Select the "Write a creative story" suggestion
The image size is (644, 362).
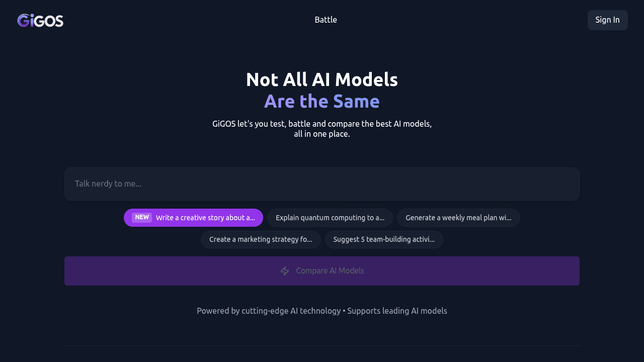[205, 218]
